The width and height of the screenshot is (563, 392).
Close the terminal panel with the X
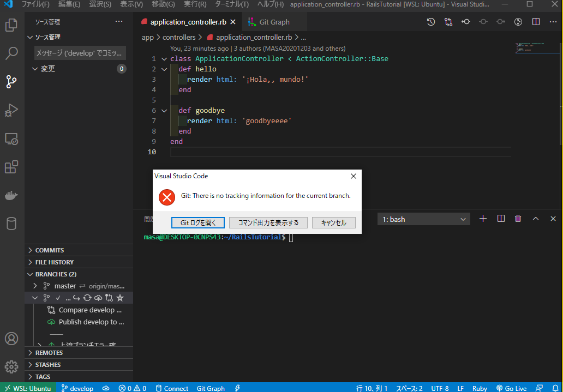[x=553, y=219]
